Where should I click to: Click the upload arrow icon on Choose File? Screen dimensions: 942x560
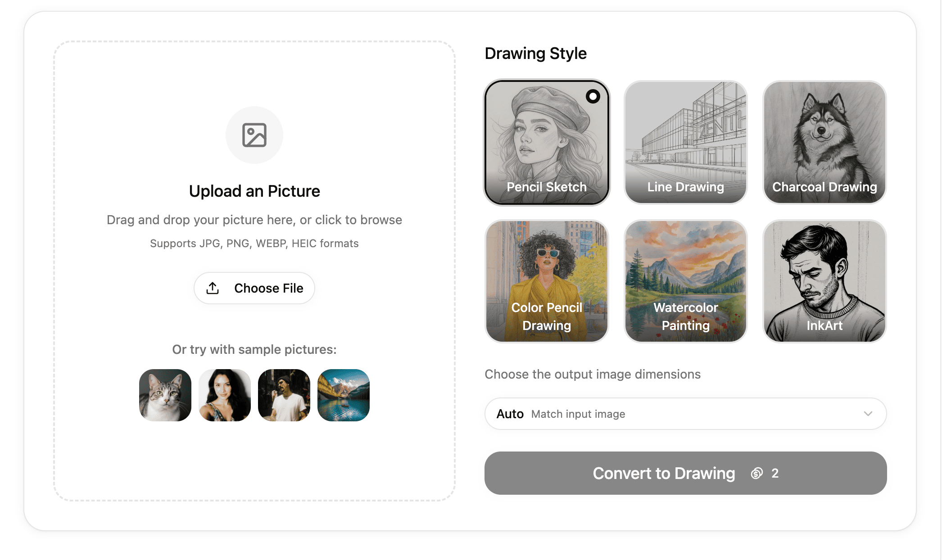pyautogui.click(x=213, y=288)
